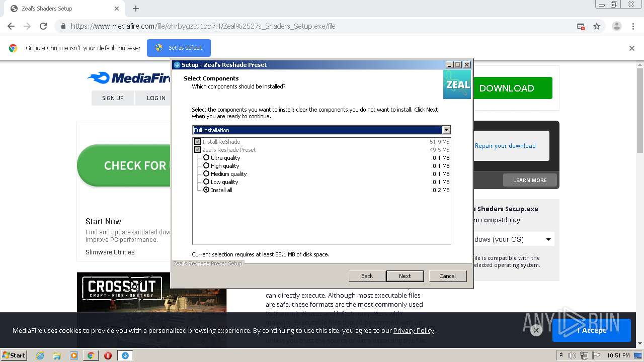Image resolution: width=644 pixels, height=362 pixels.
Task: Open Chrome three-dot menu
Action: (633, 26)
